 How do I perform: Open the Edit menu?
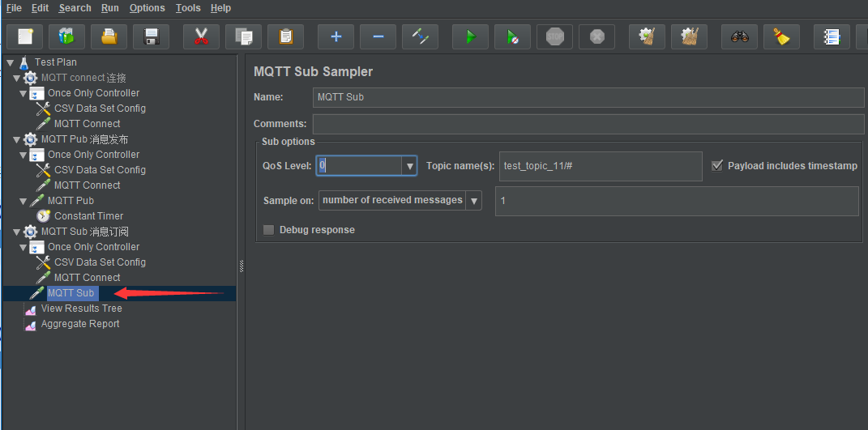click(40, 8)
